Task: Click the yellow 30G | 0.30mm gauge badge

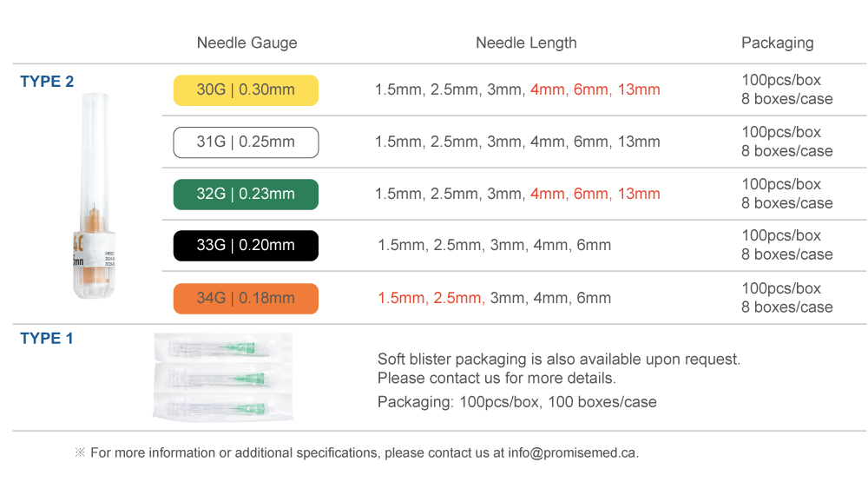Action: click(246, 90)
